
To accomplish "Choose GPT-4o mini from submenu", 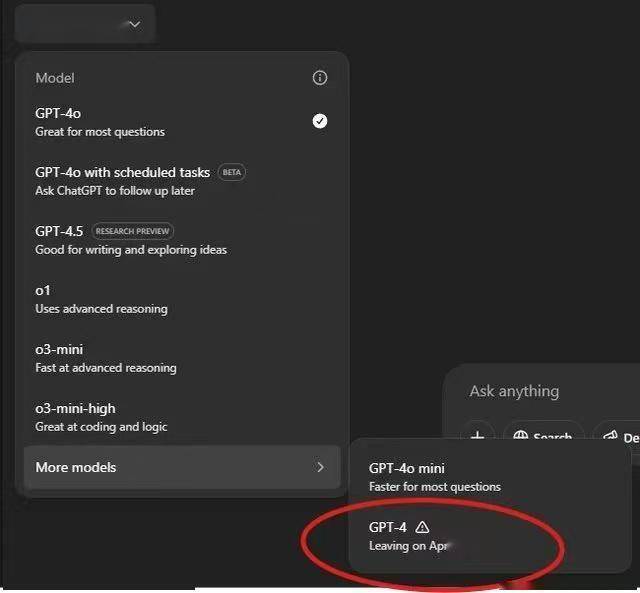I will pyautogui.click(x=489, y=477).
